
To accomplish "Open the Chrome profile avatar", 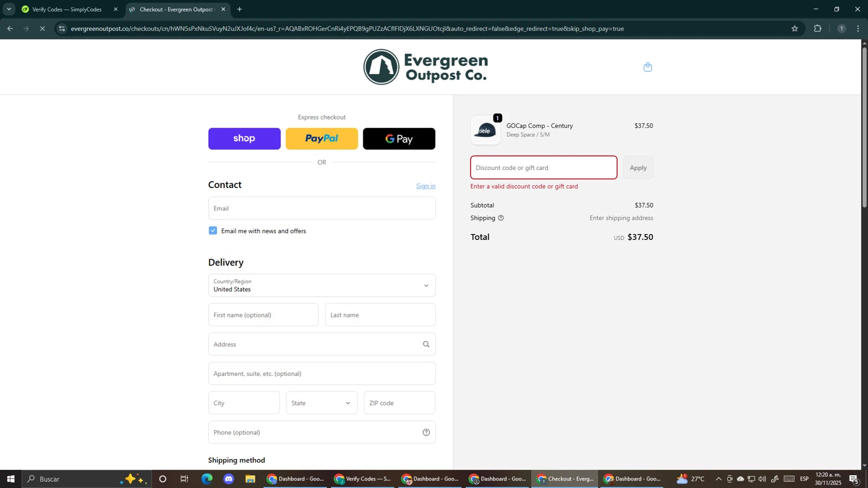I will point(841,28).
